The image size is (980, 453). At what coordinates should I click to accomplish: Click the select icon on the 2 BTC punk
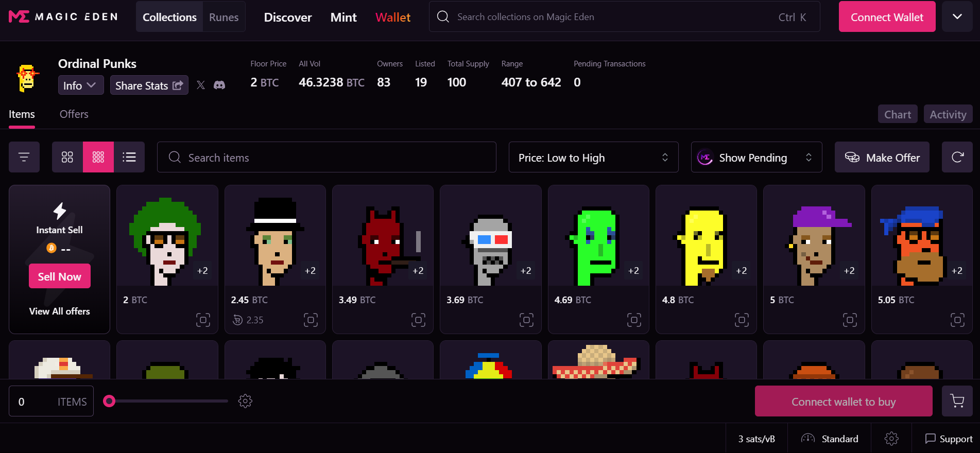click(203, 320)
